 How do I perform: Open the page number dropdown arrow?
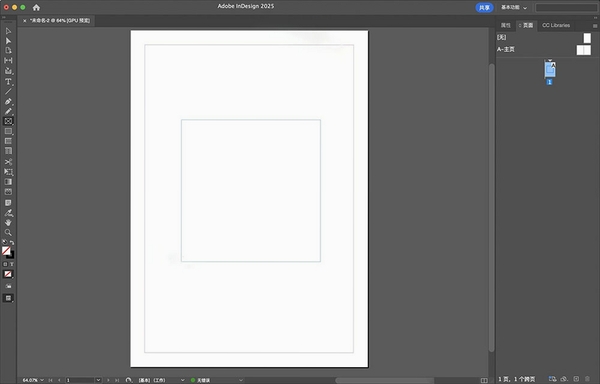coord(98,380)
